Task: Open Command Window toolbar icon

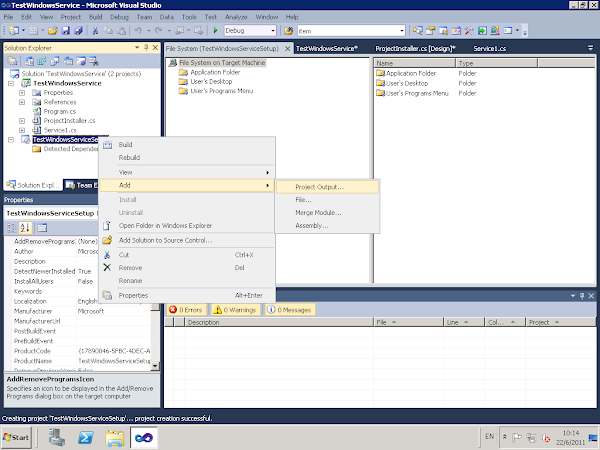Action: tap(508, 31)
